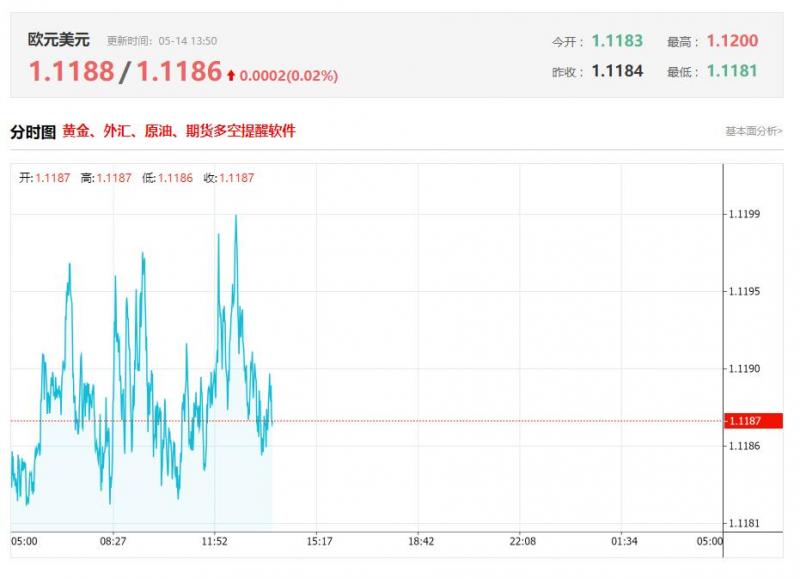The height and width of the screenshot is (578, 800).
Task: Click the ask price 1.1186
Action: coord(180,71)
